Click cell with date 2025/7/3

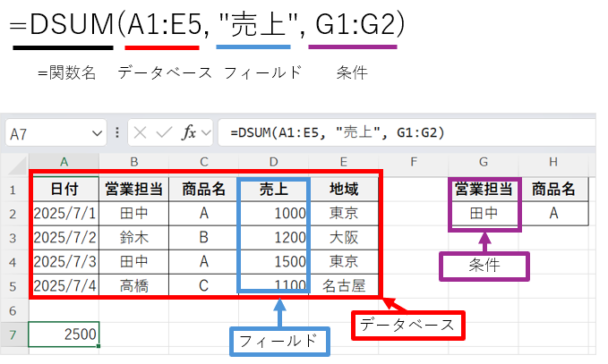tap(64, 262)
